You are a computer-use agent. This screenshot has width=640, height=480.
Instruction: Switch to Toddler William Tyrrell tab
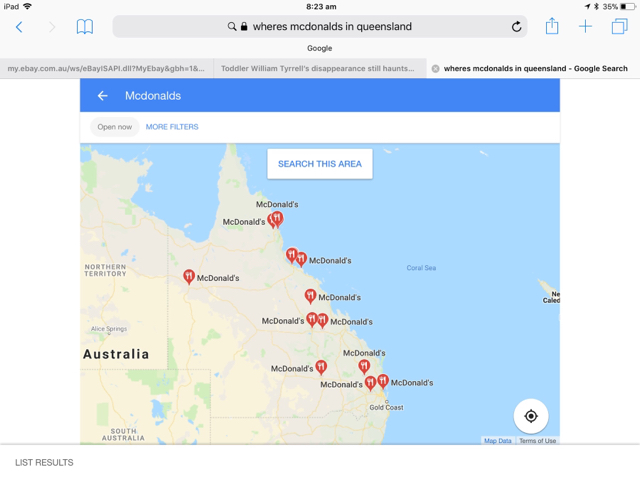click(318, 69)
